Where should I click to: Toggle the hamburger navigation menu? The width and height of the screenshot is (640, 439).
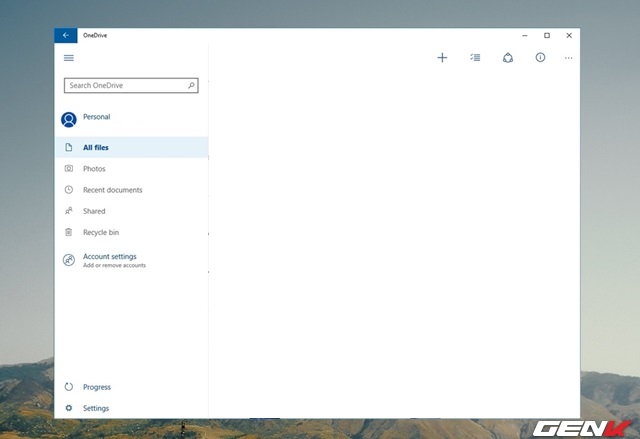point(69,58)
